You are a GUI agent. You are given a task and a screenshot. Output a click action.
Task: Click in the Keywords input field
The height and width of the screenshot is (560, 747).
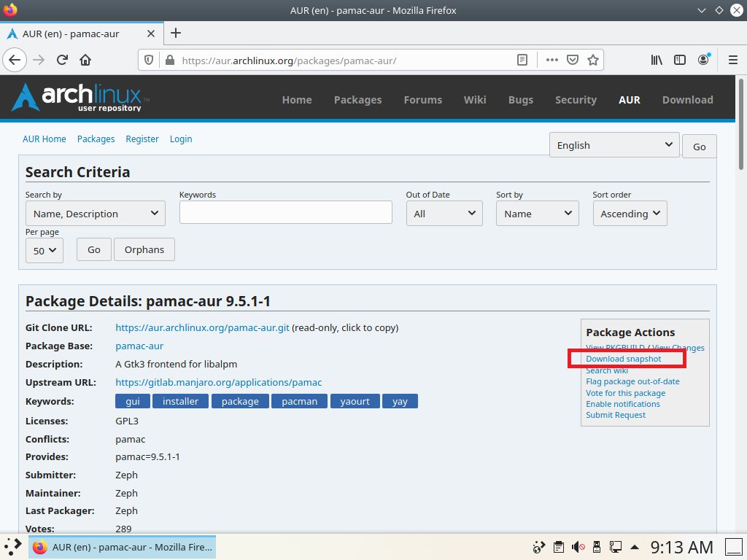(x=286, y=212)
